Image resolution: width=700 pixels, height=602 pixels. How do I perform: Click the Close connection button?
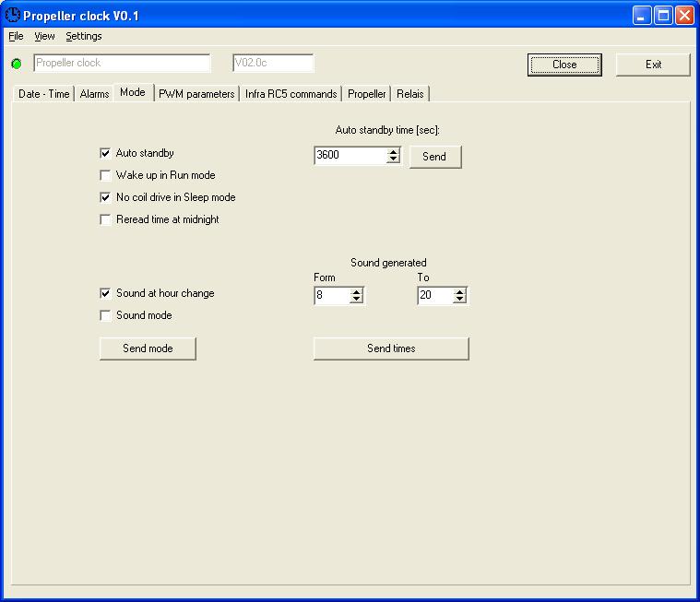pyautogui.click(x=564, y=65)
